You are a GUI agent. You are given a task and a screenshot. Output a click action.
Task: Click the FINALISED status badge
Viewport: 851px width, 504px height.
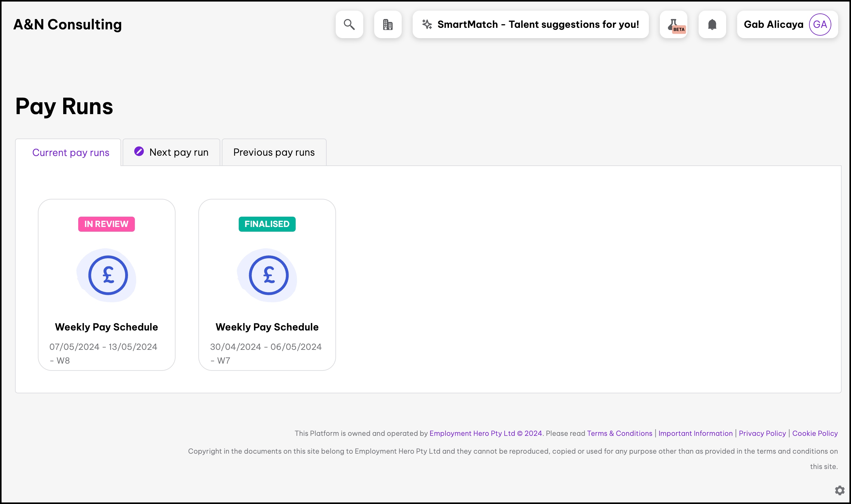(267, 224)
